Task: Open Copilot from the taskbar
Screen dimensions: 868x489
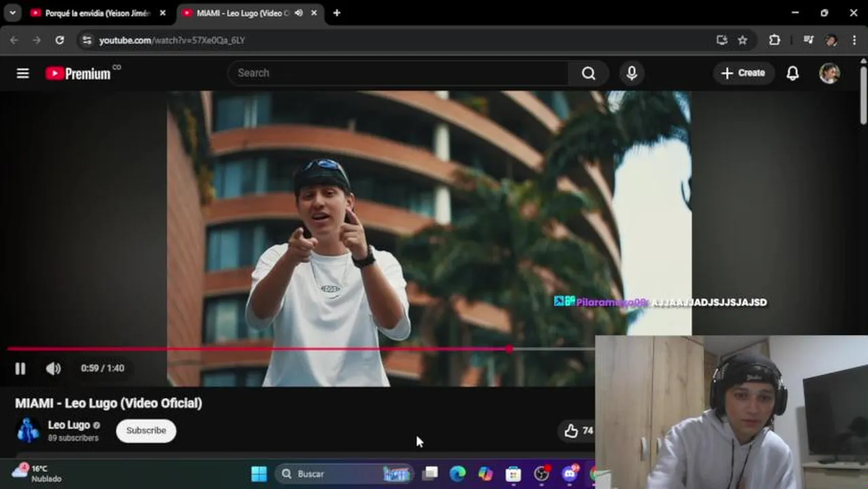Action: point(486,474)
